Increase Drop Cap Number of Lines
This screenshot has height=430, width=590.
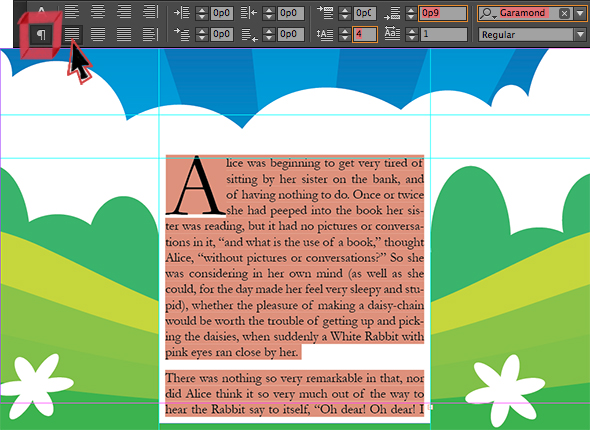(345, 31)
